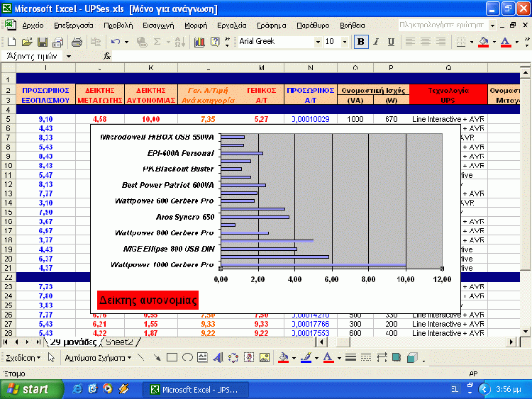Insert a diagram or organization chart

click(233, 358)
